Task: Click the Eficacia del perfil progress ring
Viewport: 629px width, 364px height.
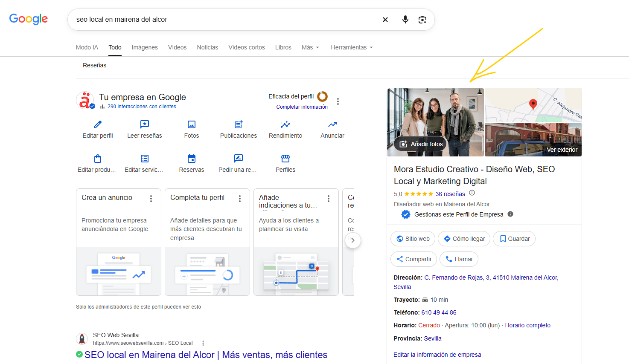Action: click(322, 96)
